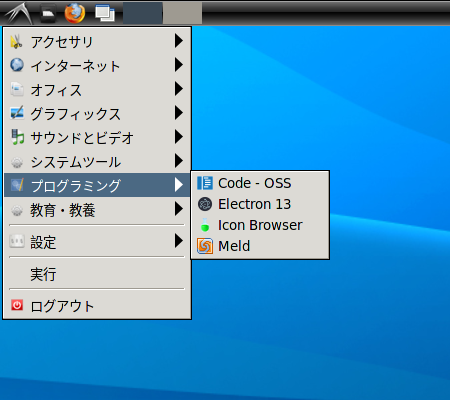Open the サウンドとビデオ submenu
The height and width of the screenshot is (400, 450).
pyautogui.click(x=97, y=137)
